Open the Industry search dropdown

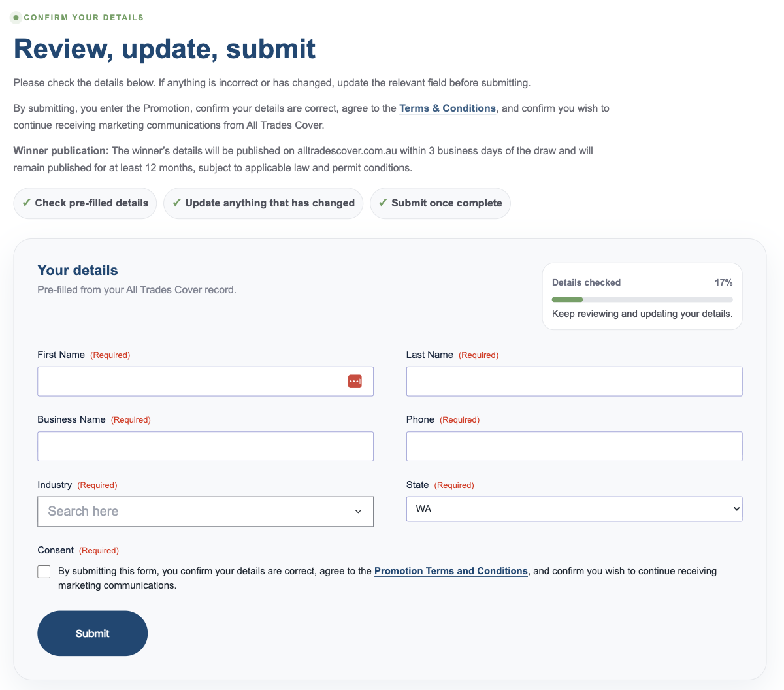(x=206, y=512)
